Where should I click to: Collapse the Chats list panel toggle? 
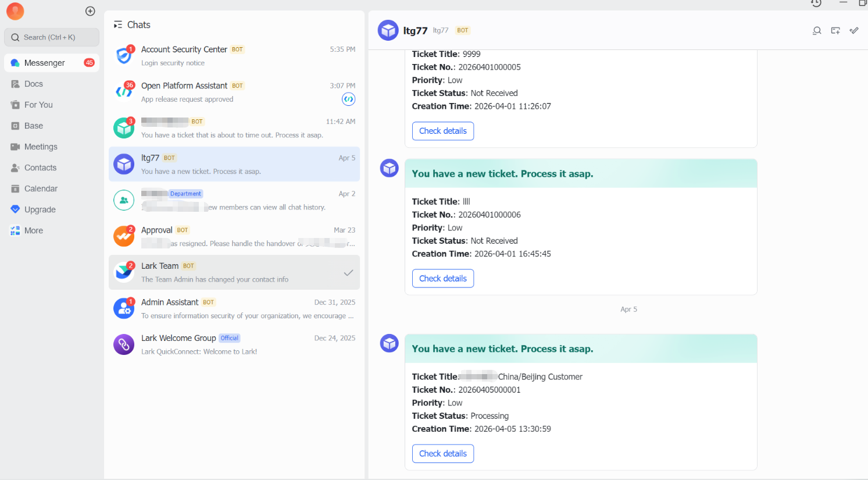point(118,25)
